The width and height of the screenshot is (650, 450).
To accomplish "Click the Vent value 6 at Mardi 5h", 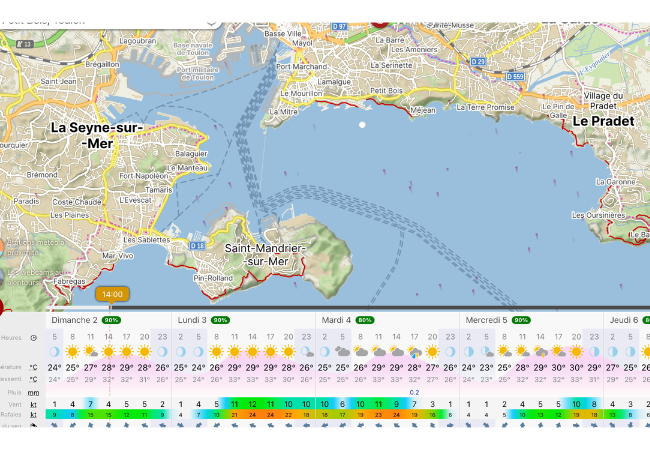I will point(342,404).
